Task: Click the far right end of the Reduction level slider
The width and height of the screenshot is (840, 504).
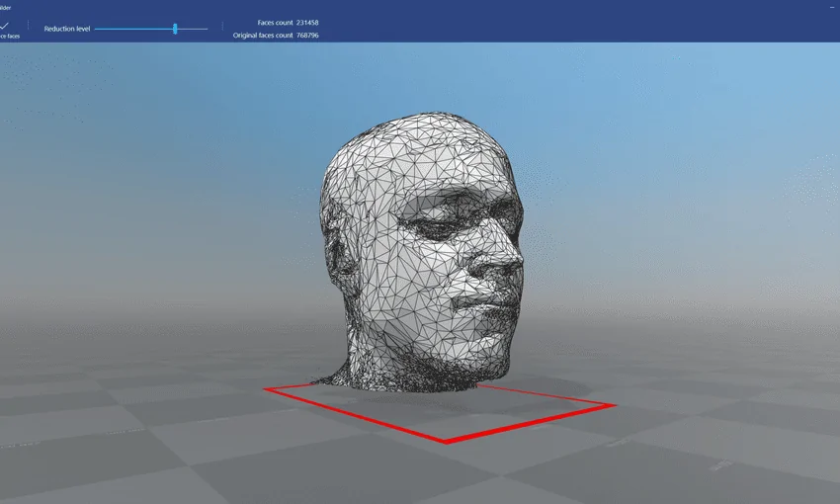Action: click(208, 29)
